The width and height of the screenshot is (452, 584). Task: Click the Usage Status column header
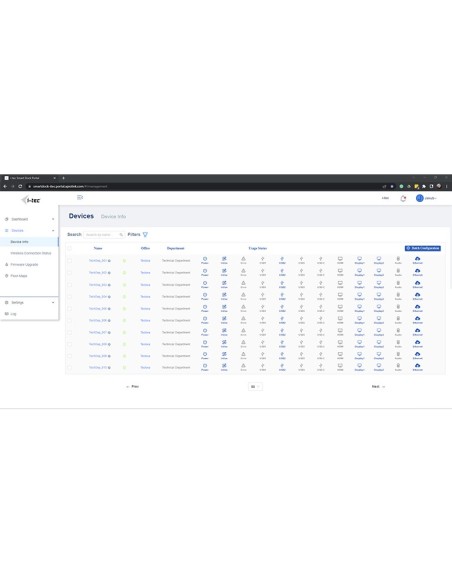[258, 248]
